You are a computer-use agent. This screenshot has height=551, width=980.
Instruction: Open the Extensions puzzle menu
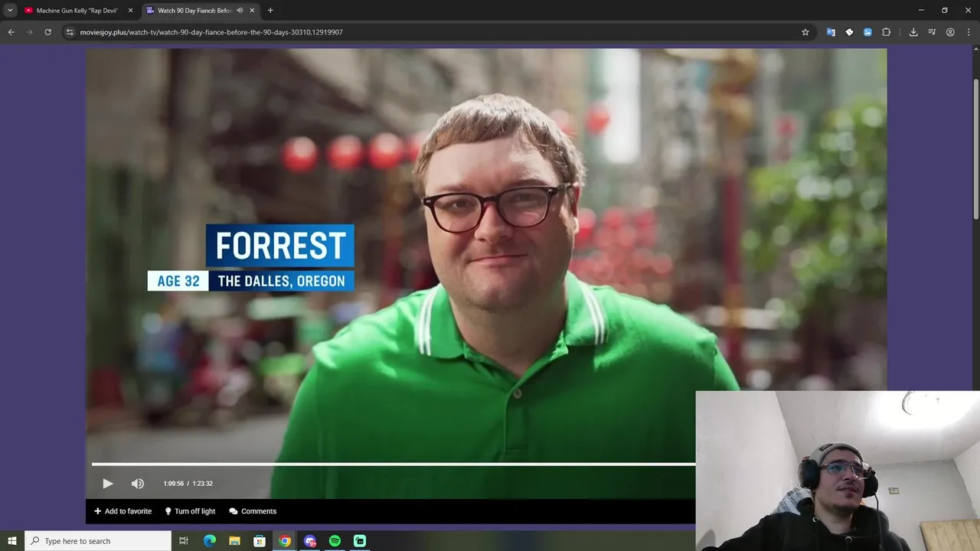click(x=886, y=32)
